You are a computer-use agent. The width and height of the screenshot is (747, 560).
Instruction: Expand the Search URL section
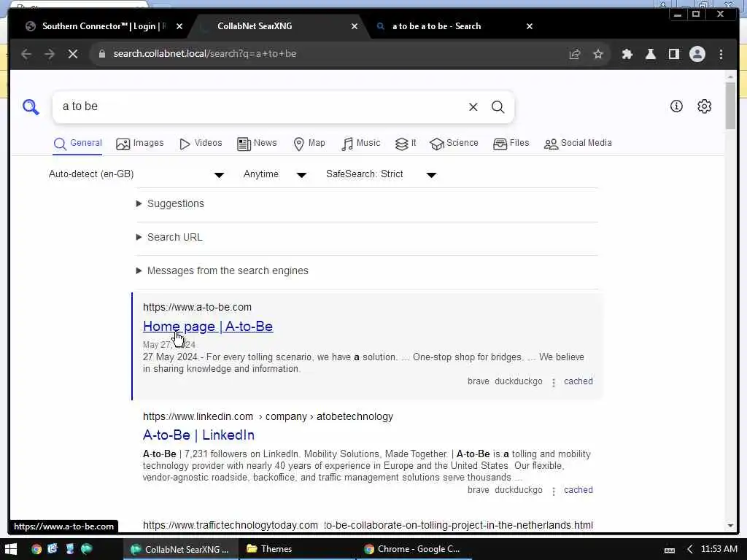169,237
